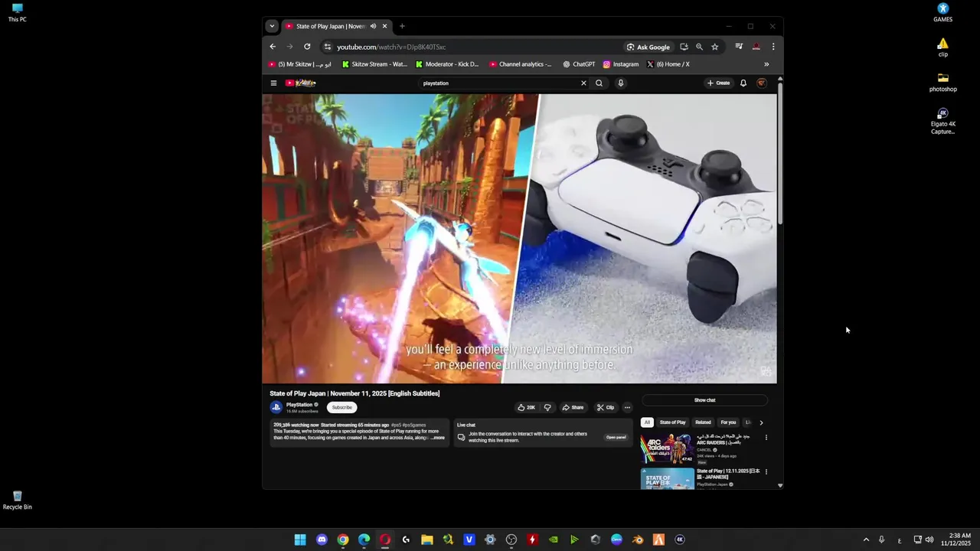
Task: Open Chrome's three-dot menu
Action: tap(773, 47)
